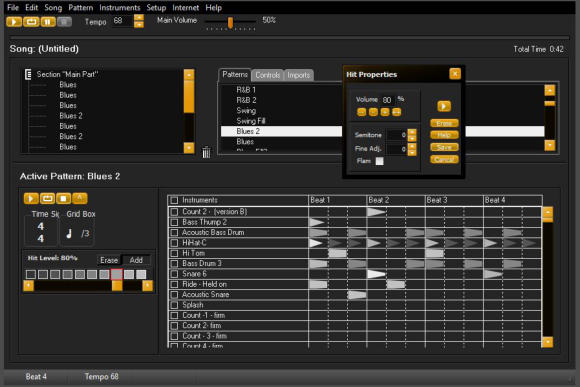Click the rightmost double-plus volume button
The width and height of the screenshot is (580, 387).
coord(397,112)
